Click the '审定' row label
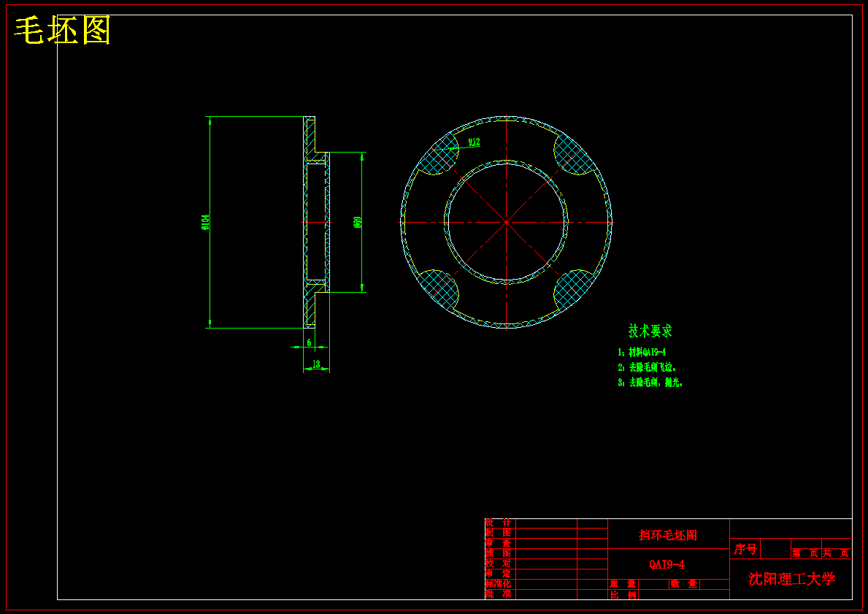This screenshot has height=614, width=868. pos(499,574)
